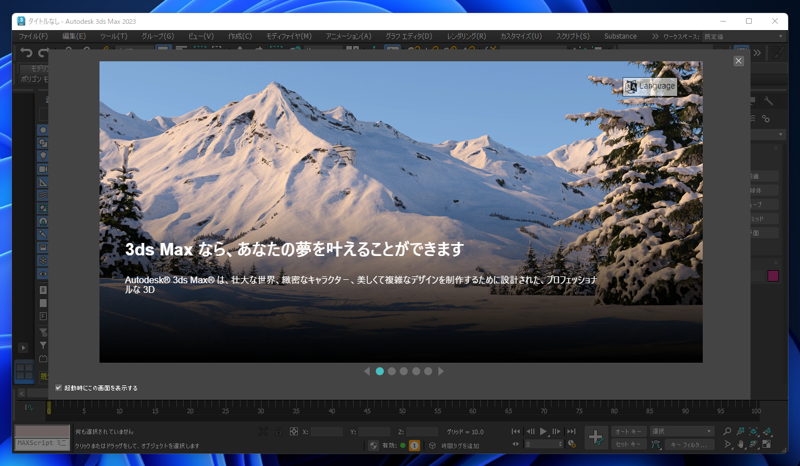Open the キーフィルタ key filters button

pos(689,445)
